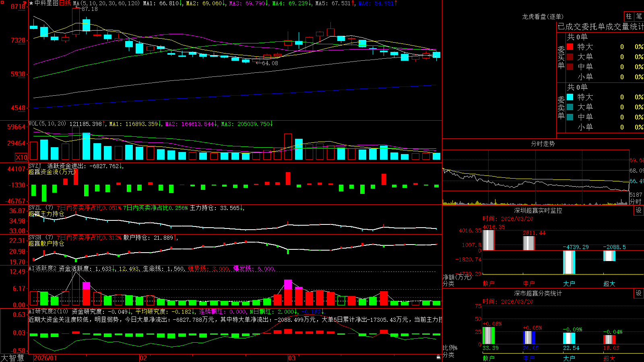Click the 散户持仓: 21.889 readout

coord(148,238)
